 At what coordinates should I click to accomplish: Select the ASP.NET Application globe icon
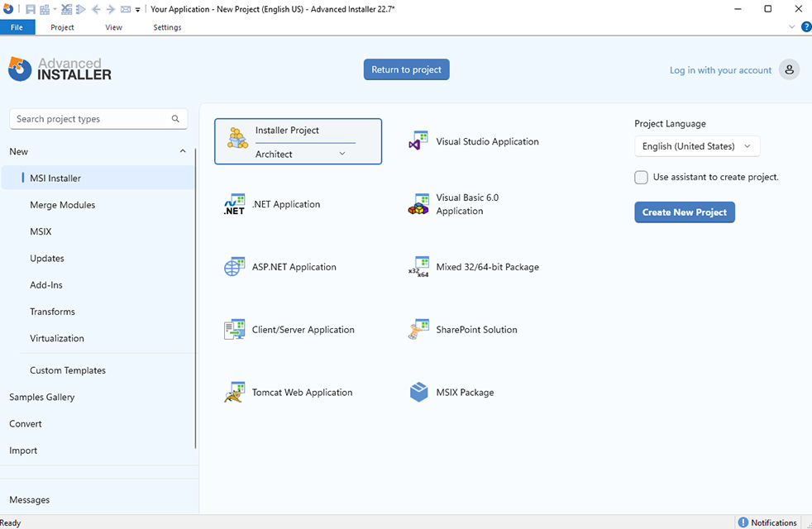235,267
